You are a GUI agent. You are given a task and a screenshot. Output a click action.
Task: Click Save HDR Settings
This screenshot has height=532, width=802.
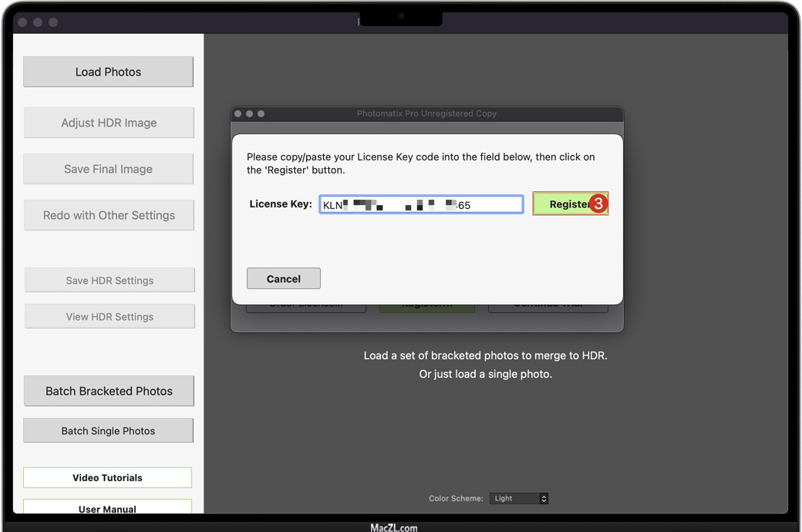click(x=110, y=281)
